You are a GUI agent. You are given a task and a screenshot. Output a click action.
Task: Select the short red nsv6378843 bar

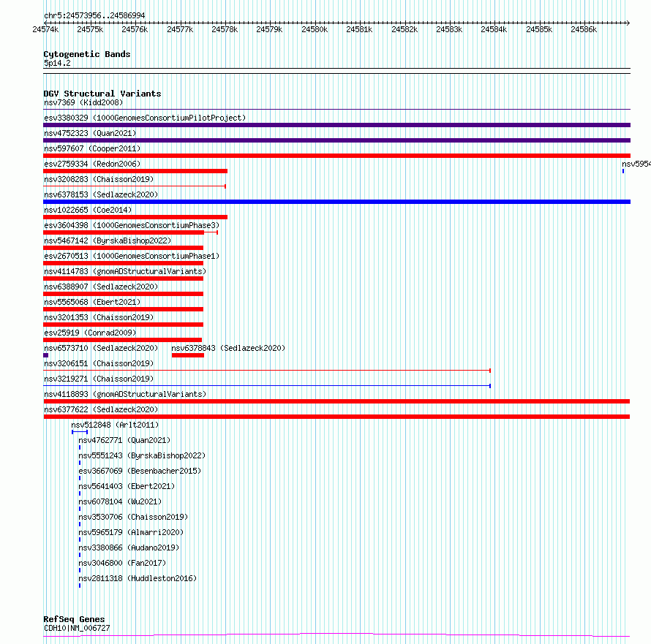(188, 355)
